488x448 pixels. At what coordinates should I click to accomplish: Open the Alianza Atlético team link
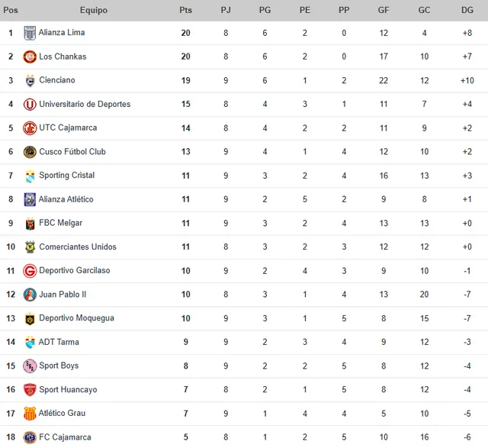[66, 199]
